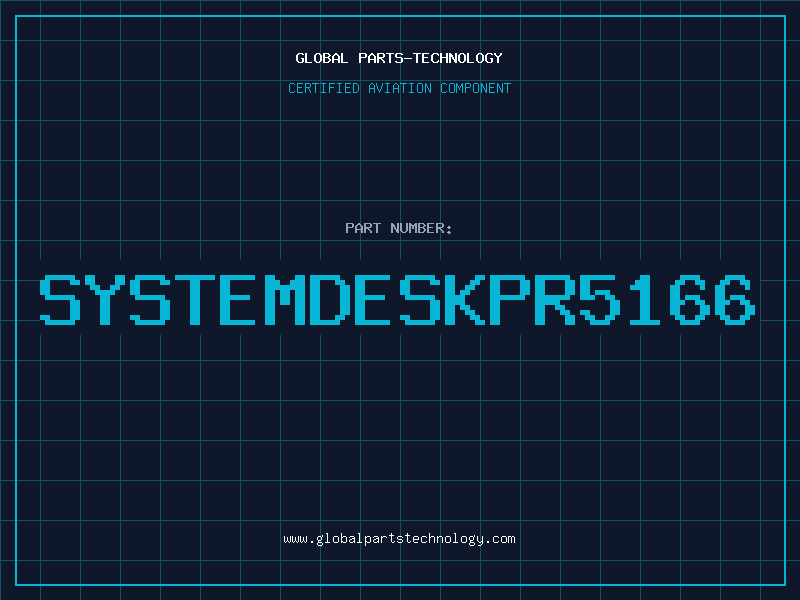The image size is (800, 600).
Task: Open the www.globalpartstechnology.com website link
Action: (x=399, y=539)
